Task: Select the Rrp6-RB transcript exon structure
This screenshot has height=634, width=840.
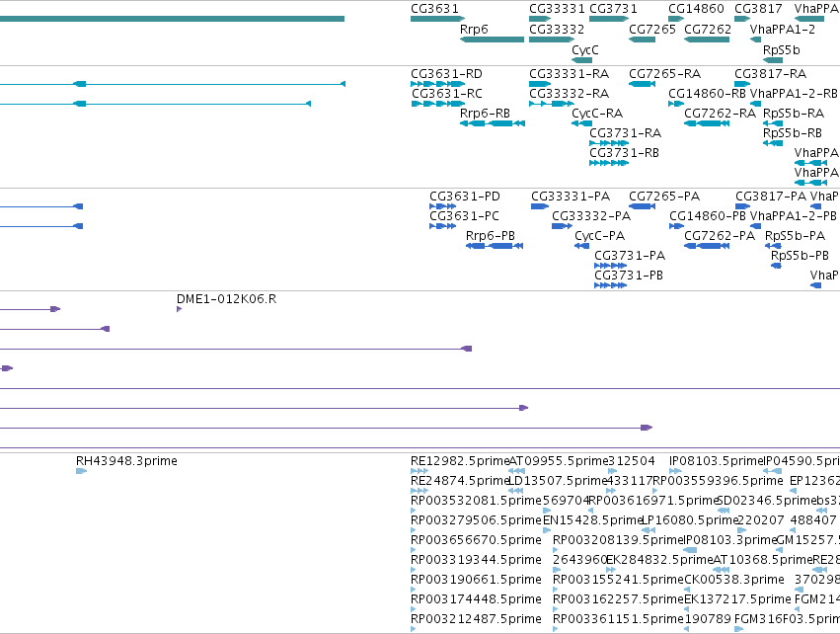Action: pos(493,123)
